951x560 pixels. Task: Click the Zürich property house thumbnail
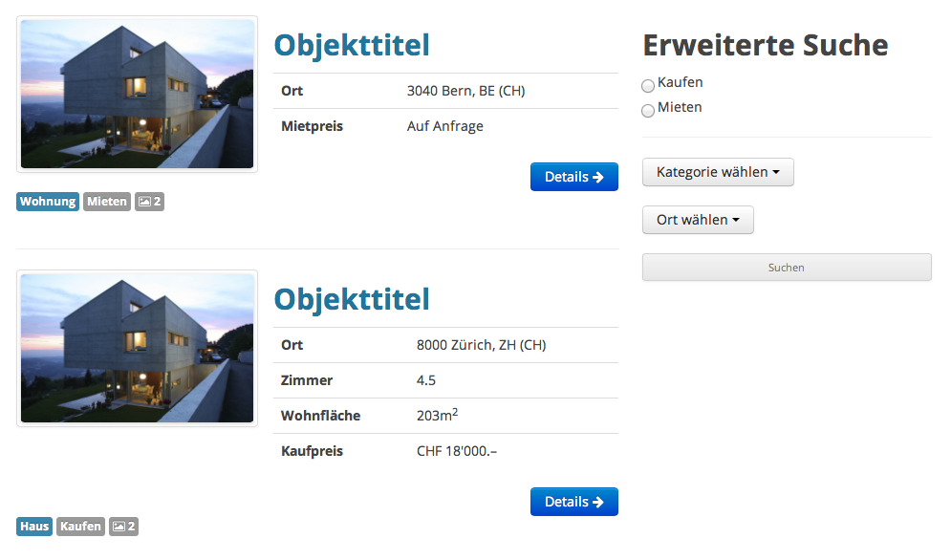[x=137, y=348]
